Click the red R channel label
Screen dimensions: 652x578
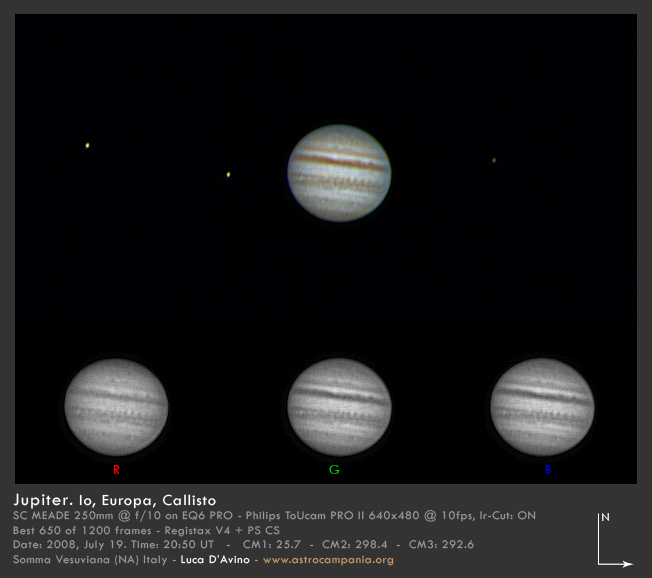point(116,469)
